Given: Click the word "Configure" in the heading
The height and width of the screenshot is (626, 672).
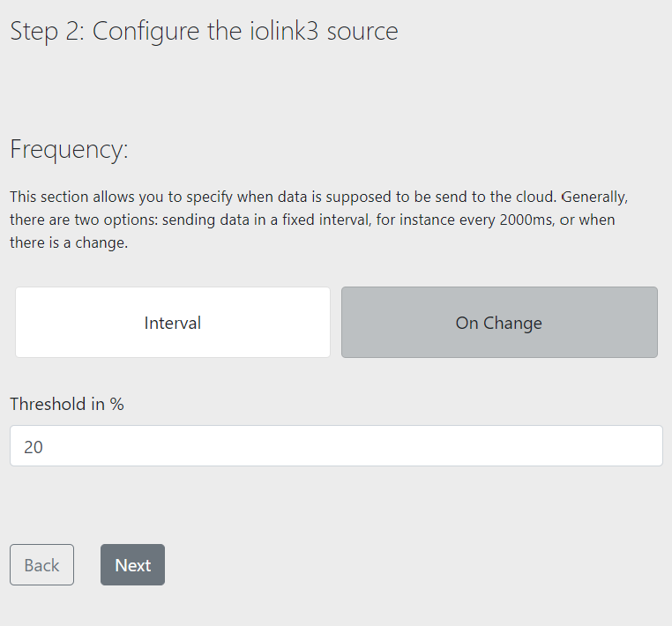Looking at the screenshot, I should (146, 32).
